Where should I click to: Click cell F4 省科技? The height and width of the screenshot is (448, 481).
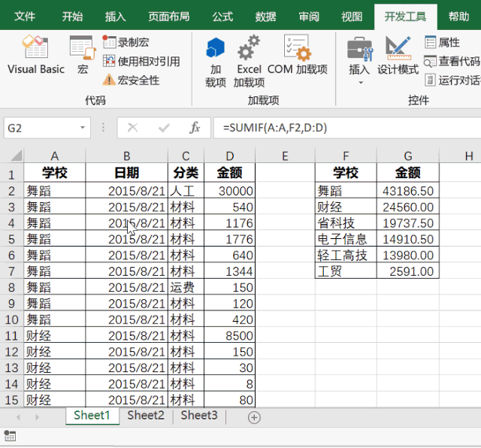click(x=346, y=223)
